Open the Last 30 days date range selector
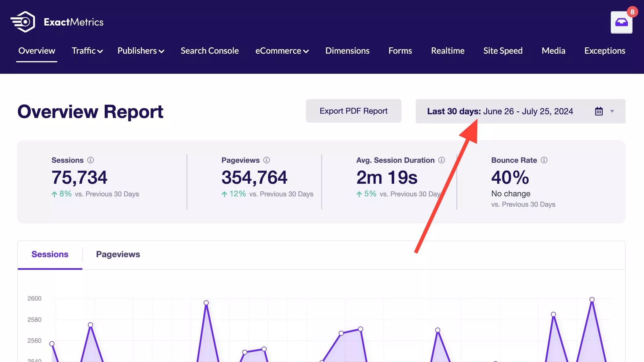This screenshot has width=644, height=362. tap(520, 111)
